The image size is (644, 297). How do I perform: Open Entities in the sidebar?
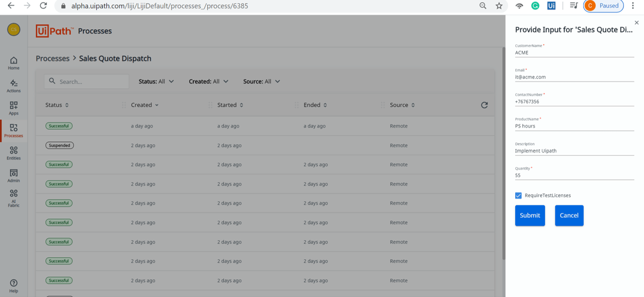coord(14,154)
